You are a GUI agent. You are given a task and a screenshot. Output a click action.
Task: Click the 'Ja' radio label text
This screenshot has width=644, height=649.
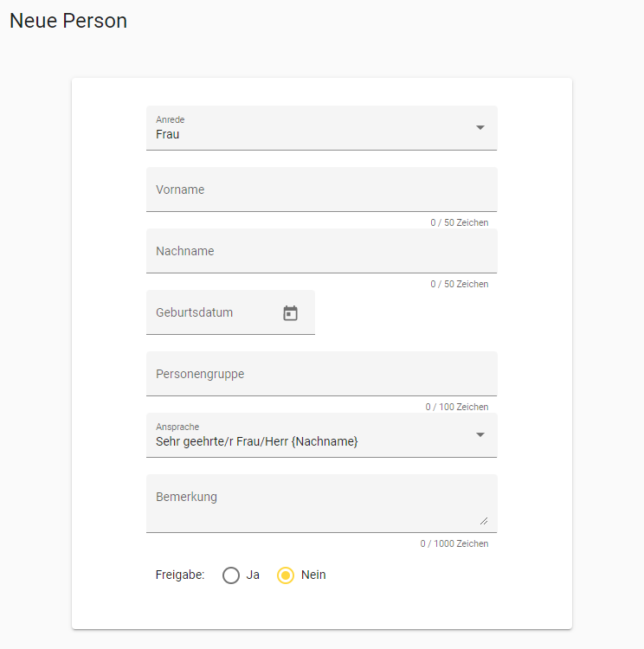click(x=253, y=575)
